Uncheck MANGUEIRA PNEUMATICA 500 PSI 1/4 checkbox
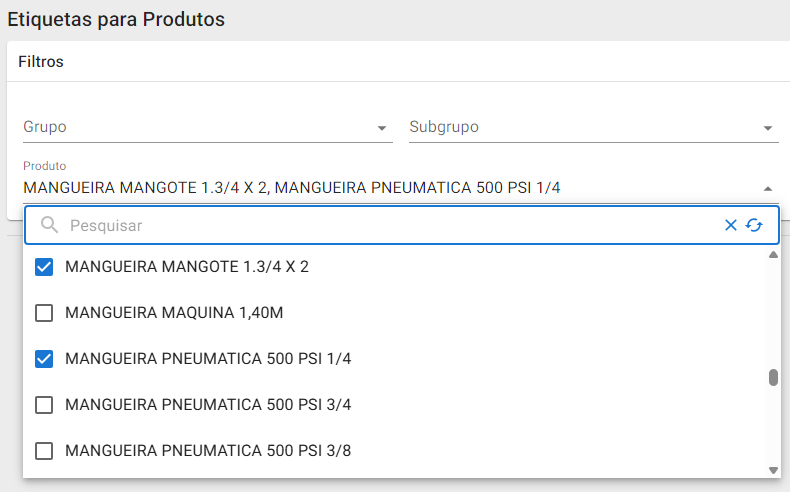 click(44, 359)
